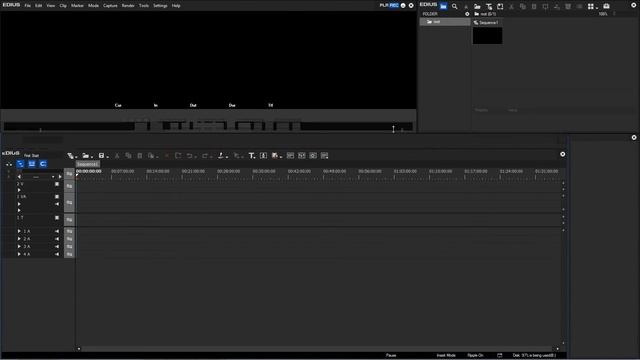Toggle folder view icon in bin toolbar

[x=443, y=7]
